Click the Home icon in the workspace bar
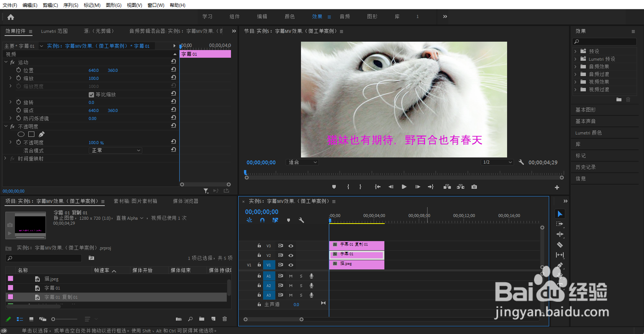This screenshot has width=644, height=334. click(x=11, y=17)
